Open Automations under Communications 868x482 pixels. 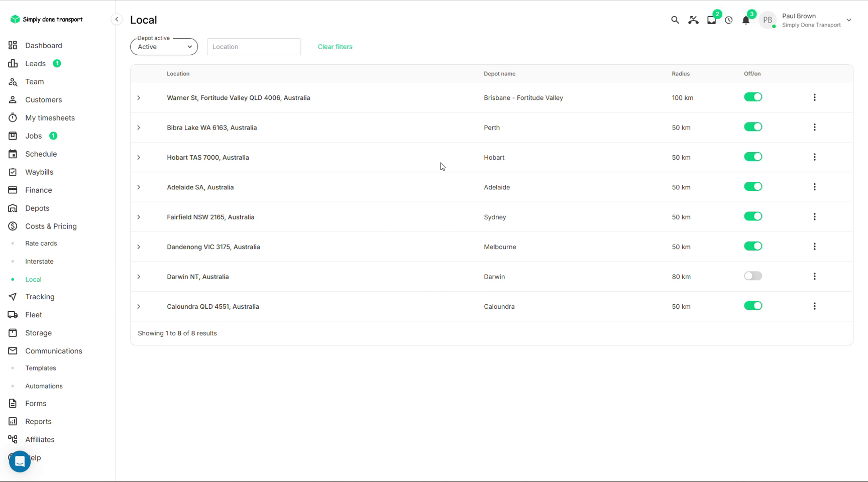pyautogui.click(x=44, y=386)
